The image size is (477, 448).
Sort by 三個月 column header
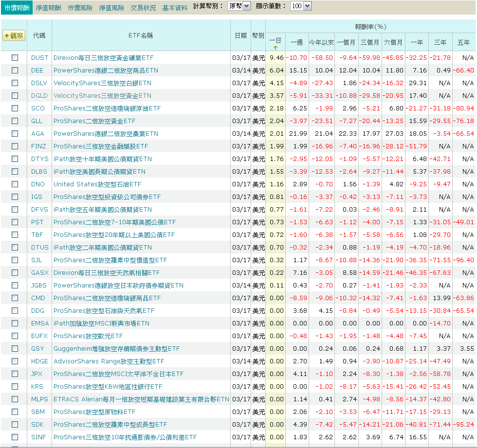[x=369, y=42]
